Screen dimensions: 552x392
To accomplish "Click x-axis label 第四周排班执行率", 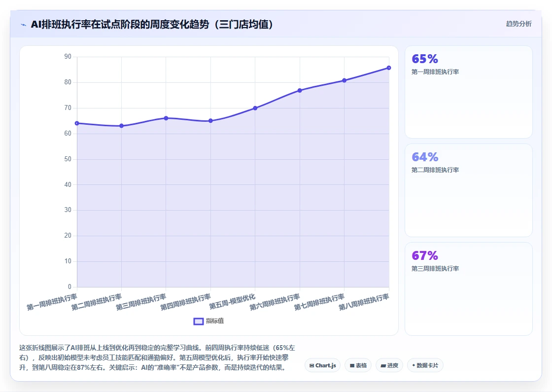I will 185,302.
